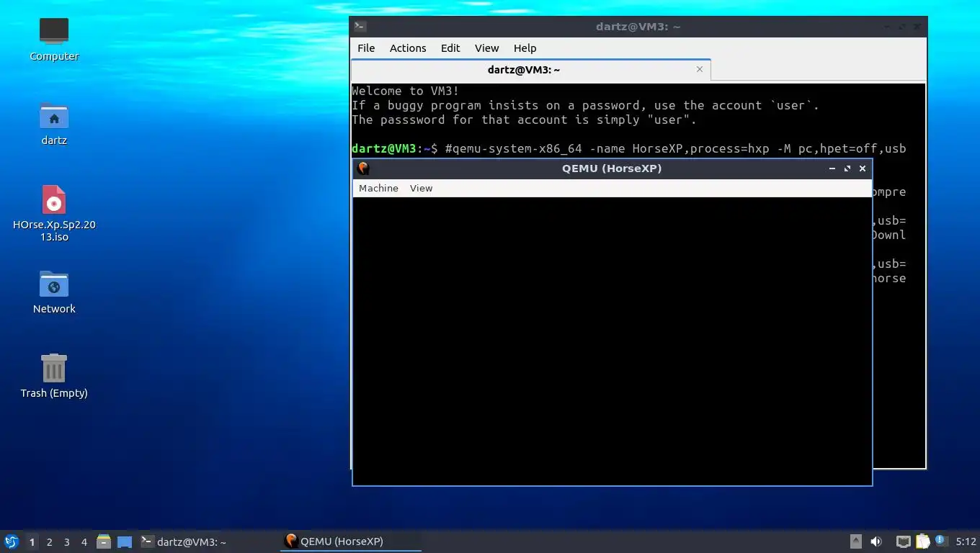Click the terminal icon in terminal window titlebar
This screenshot has width=980, height=553.
[360, 27]
